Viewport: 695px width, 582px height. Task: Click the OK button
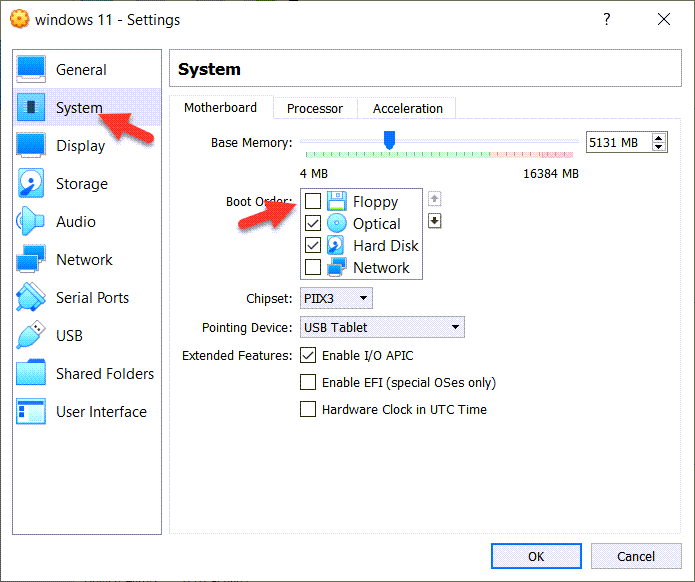536,556
